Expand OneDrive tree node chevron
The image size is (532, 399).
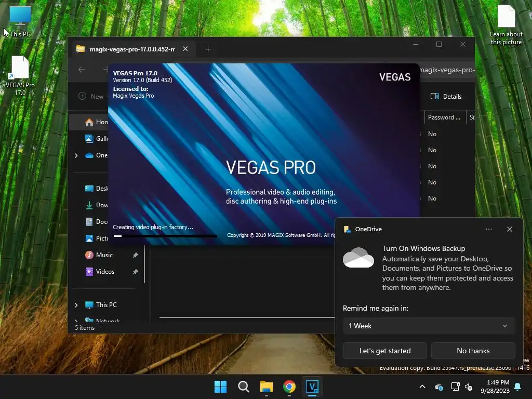click(76, 155)
